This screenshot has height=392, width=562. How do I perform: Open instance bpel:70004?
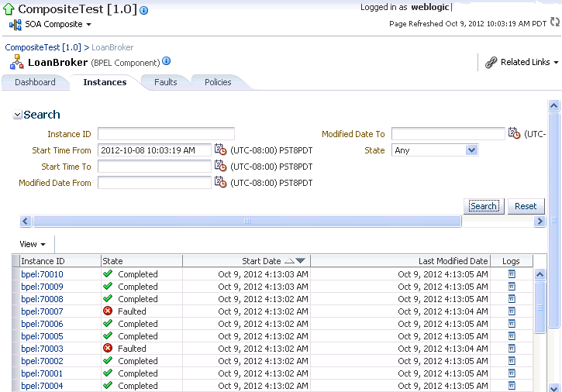tap(42, 386)
